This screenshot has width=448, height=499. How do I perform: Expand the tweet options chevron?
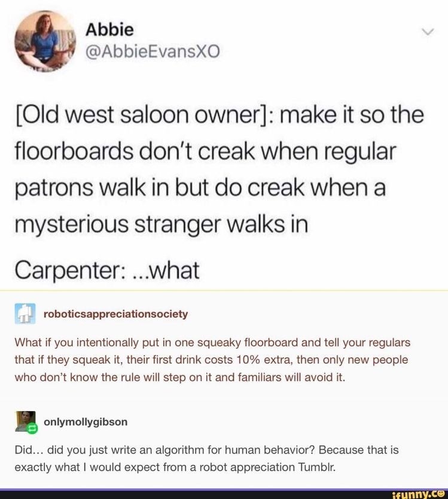coord(428,32)
